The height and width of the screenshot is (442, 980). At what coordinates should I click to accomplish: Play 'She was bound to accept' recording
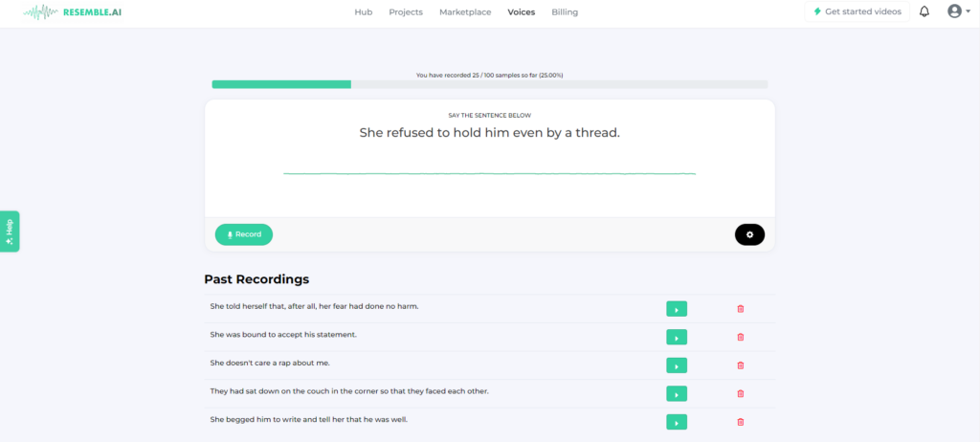point(677,337)
